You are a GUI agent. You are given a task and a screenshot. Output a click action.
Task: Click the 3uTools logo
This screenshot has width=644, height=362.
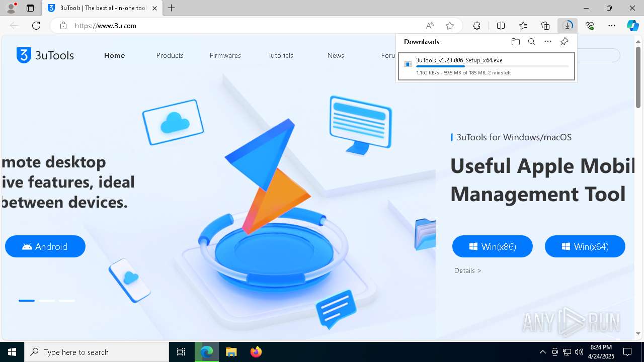click(45, 55)
